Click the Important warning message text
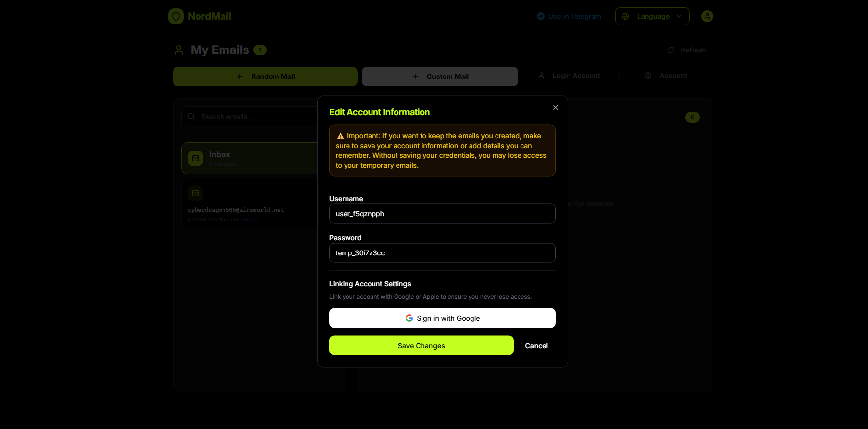Image resolution: width=868 pixels, height=429 pixels. pyautogui.click(x=441, y=151)
